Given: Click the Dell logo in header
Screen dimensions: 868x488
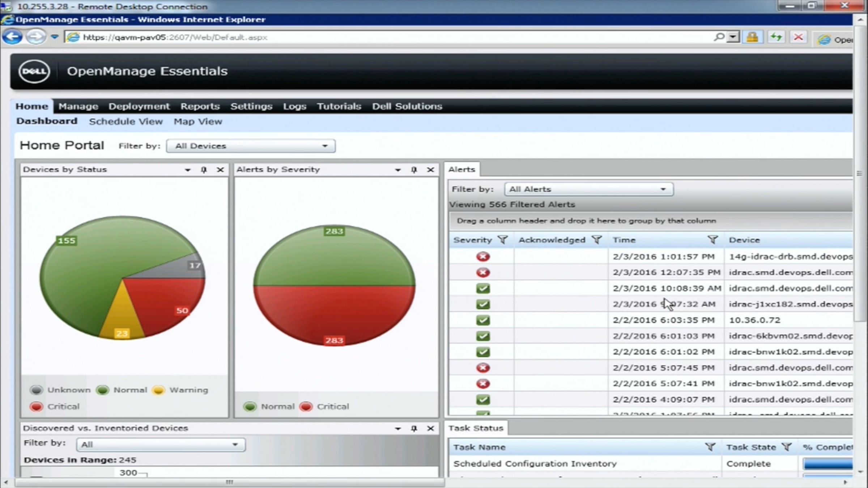Looking at the screenshot, I should pos(34,71).
